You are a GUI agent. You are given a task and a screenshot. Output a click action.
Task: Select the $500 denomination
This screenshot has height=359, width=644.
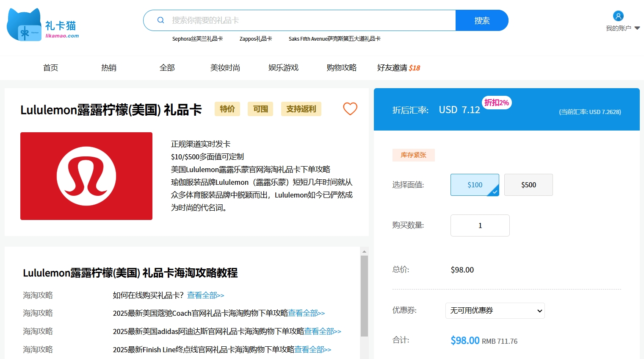point(528,185)
